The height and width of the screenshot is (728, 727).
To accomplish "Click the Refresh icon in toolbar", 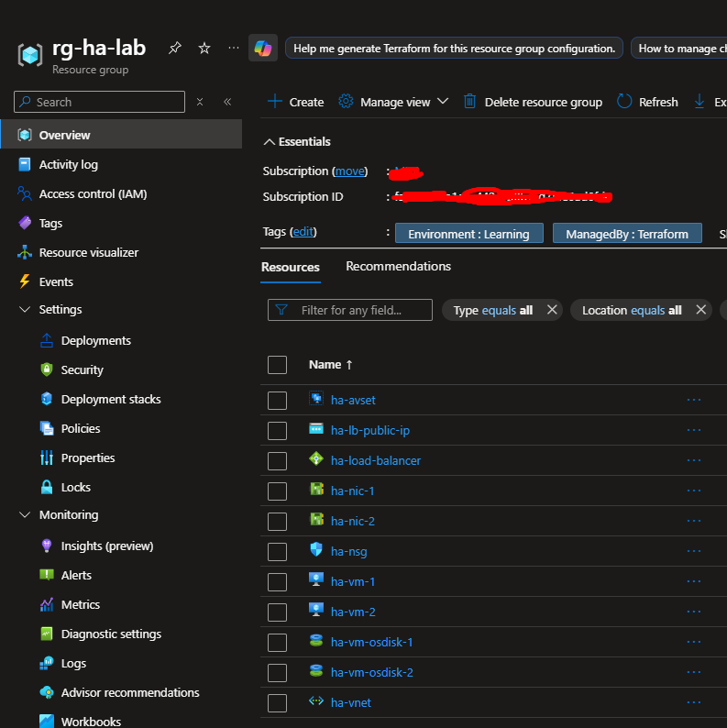I will (625, 102).
